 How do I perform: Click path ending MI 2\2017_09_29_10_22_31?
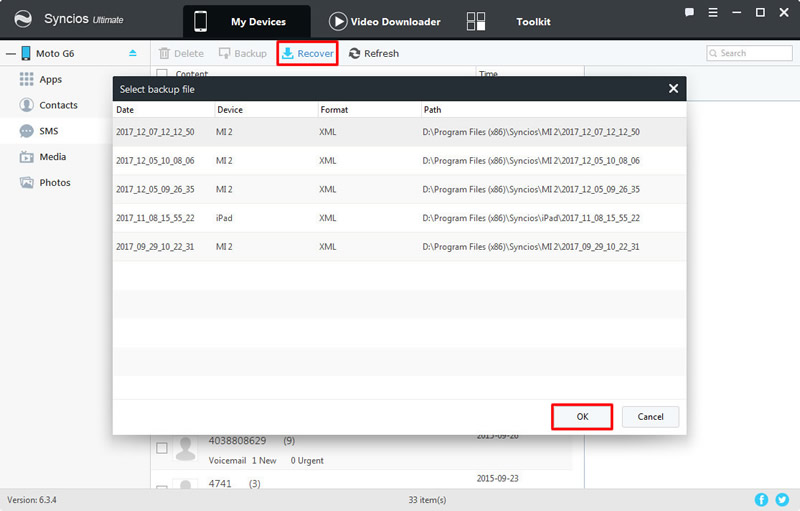(531, 247)
